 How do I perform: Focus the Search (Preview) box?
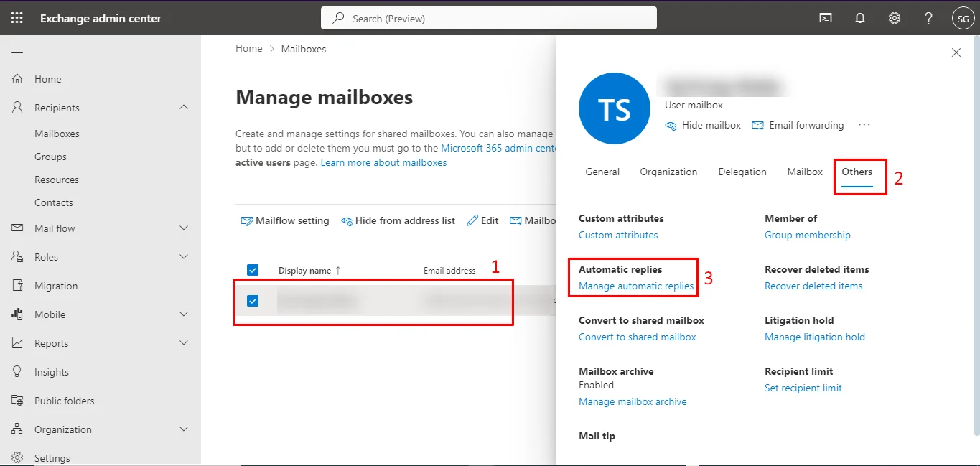point(489,18)
